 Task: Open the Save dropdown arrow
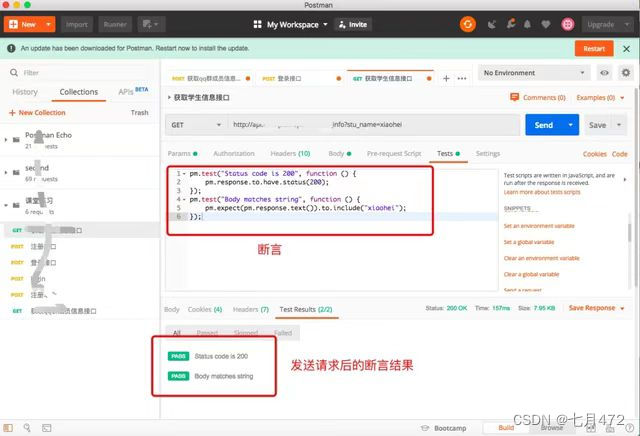tap(619, 125)
